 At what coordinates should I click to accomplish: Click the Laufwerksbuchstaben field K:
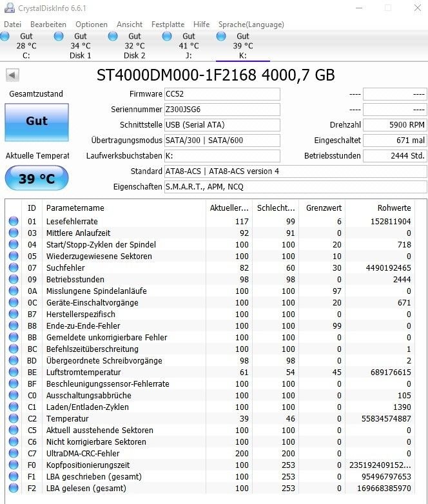(x=222, y=156)
